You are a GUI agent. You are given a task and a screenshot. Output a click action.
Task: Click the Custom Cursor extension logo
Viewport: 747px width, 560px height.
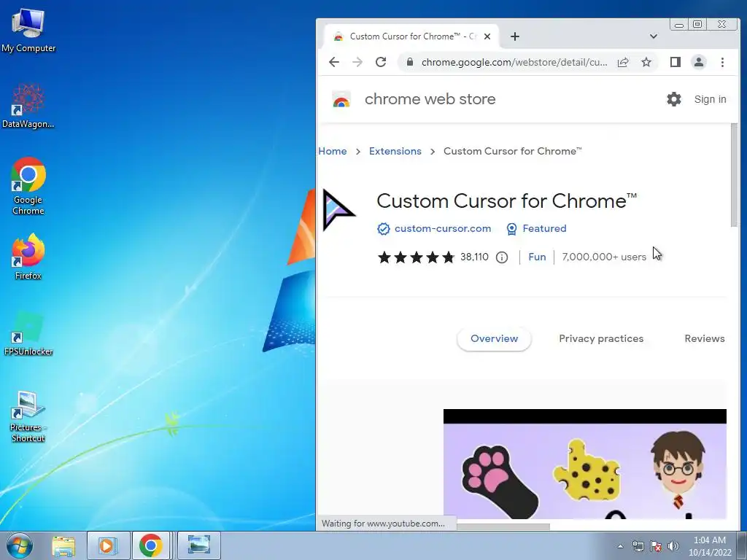(338, 210)
